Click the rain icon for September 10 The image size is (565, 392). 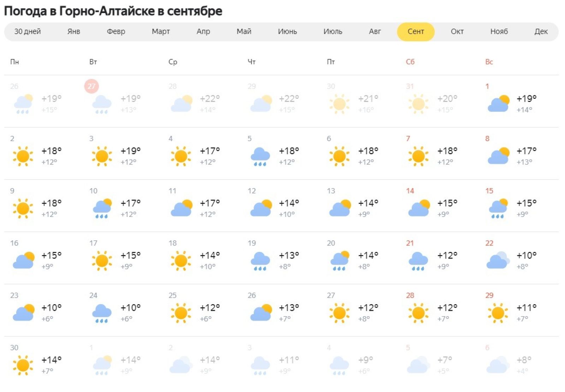(x=102, y=208)
